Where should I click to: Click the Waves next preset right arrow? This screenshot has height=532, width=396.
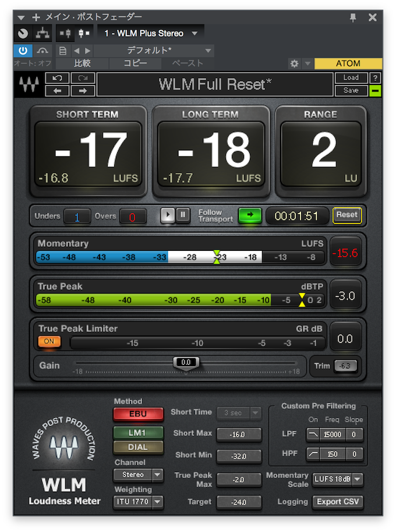83,91
